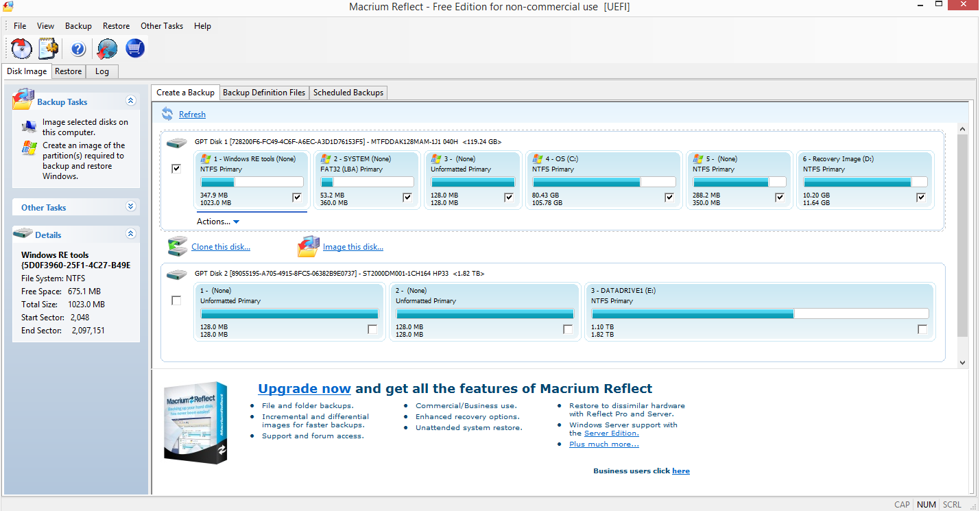Screen dimensions: 980x511
Task: Click the Clone this disk link
Action: point(221,247)
